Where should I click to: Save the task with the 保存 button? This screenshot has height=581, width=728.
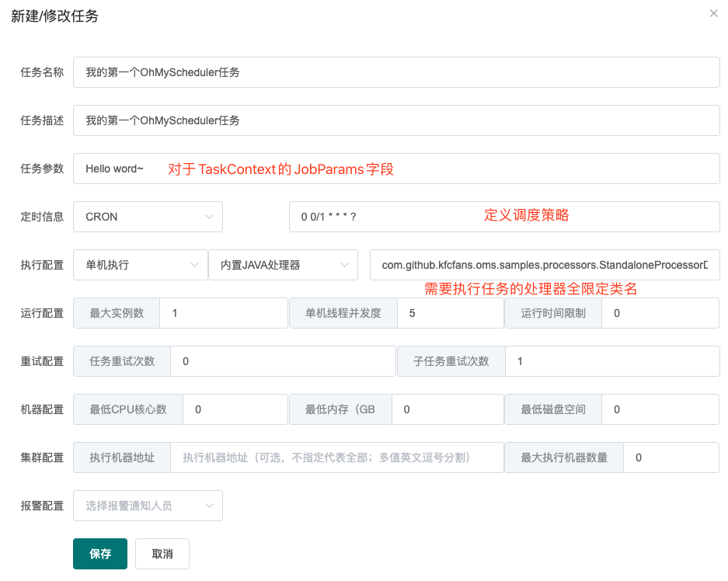point(99,553)
